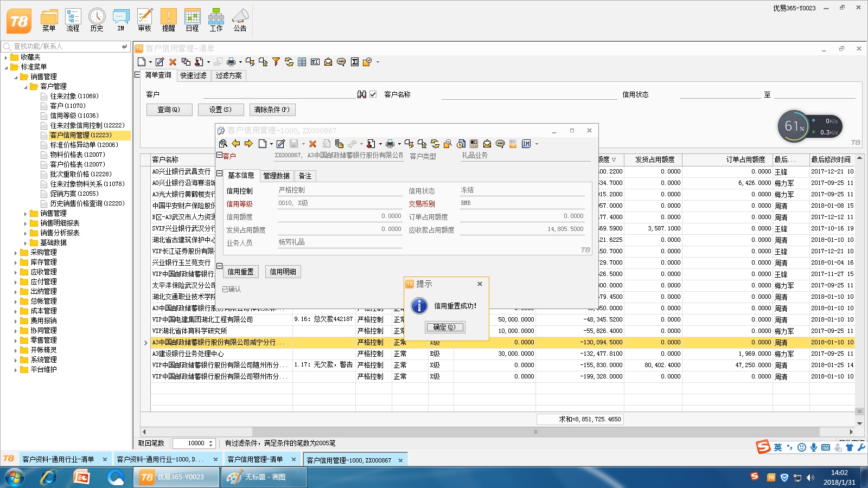The image size is (868, 488).
Task: Click 确定 in the 提示 dialog
Action: click(x=444, y=327)
